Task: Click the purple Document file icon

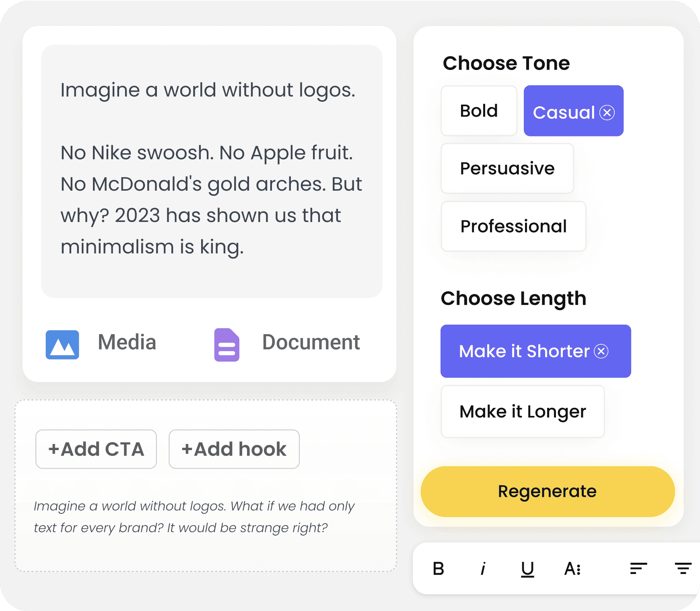Action: tap(226, 345)
